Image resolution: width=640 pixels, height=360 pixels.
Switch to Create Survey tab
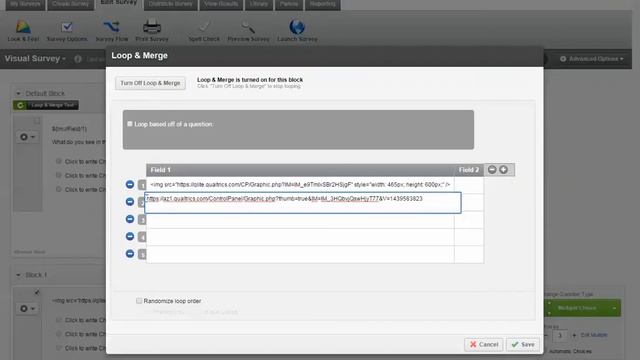71,4
